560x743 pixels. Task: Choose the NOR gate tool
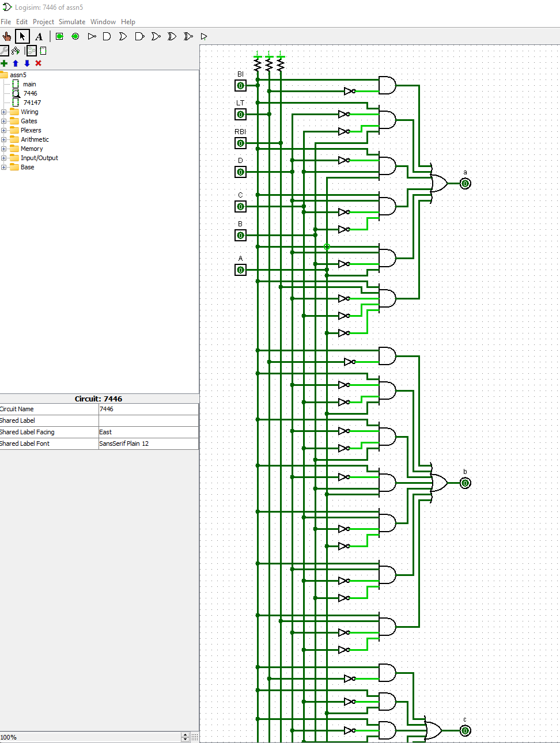[156, 36]
